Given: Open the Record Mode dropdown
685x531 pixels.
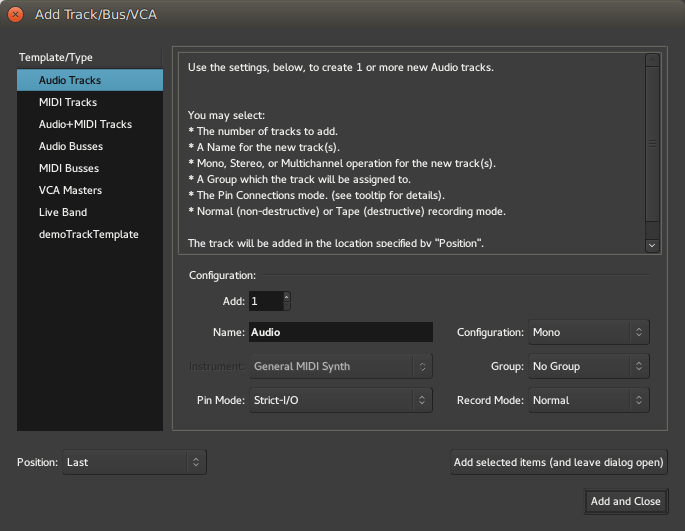Looking at the screenshot, I should (x=588, y=400).
